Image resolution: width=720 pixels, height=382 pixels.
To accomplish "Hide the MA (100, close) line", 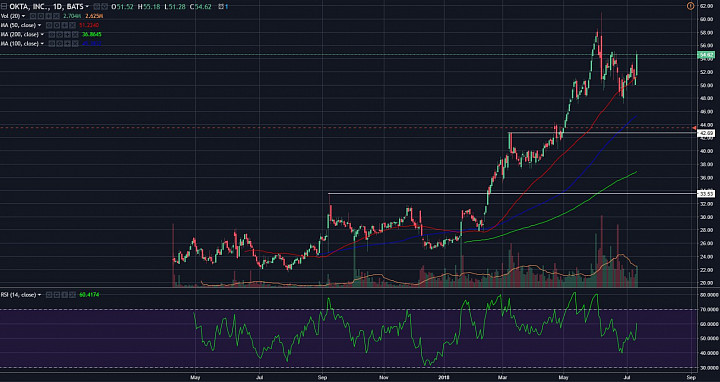I will 52,44.
